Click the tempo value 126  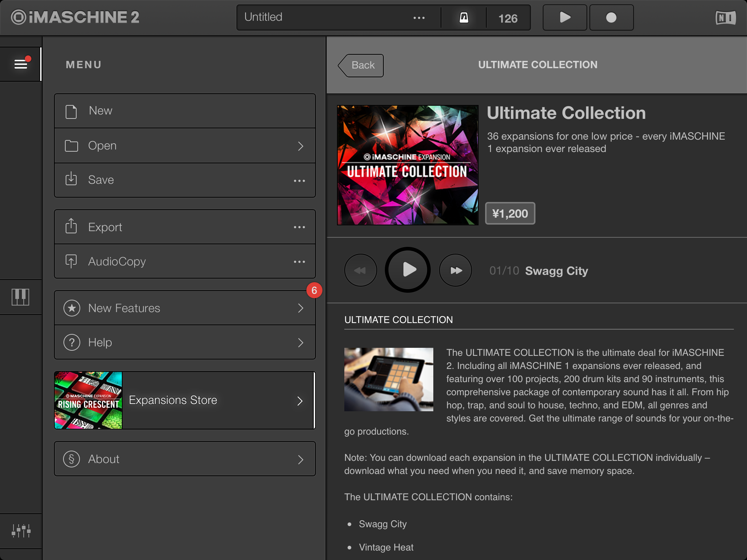tap(508, 18)
